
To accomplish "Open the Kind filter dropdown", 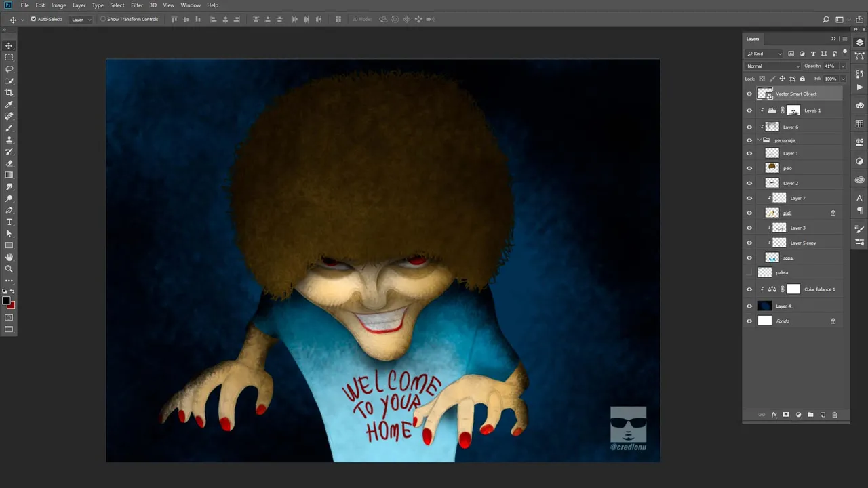I will pos(764,54).
